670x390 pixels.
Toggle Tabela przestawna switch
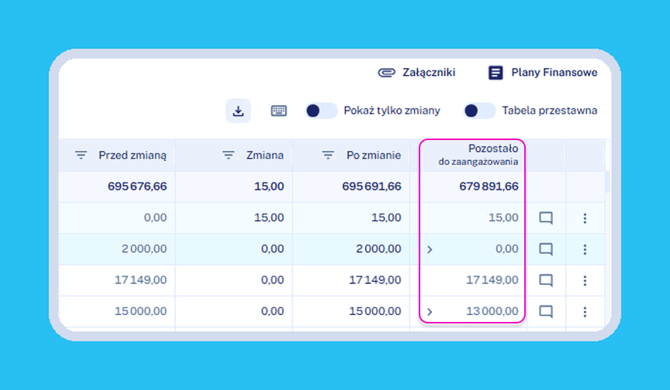[x=479, y=111]
